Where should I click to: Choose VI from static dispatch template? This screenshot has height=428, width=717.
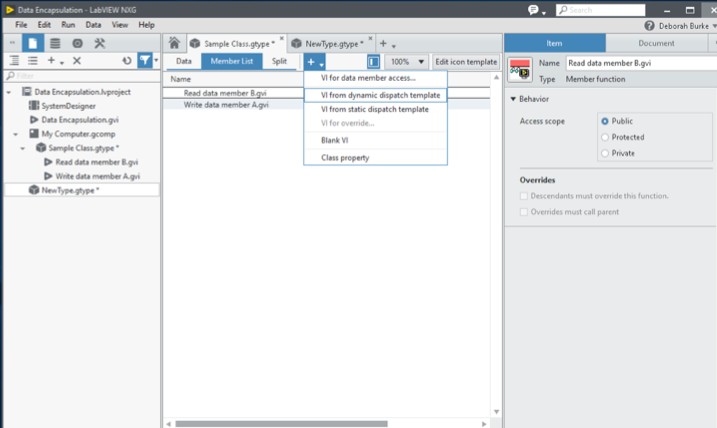click(375, 109)
